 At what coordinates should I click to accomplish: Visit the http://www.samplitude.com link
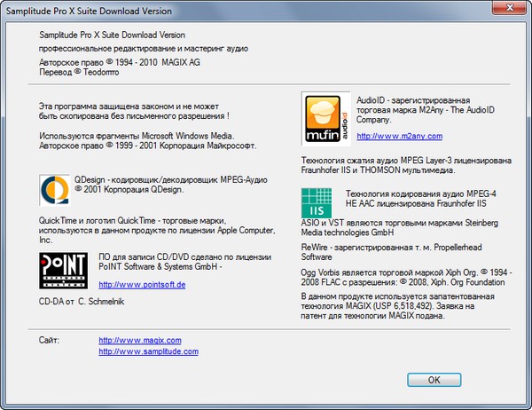pos(148,351)
